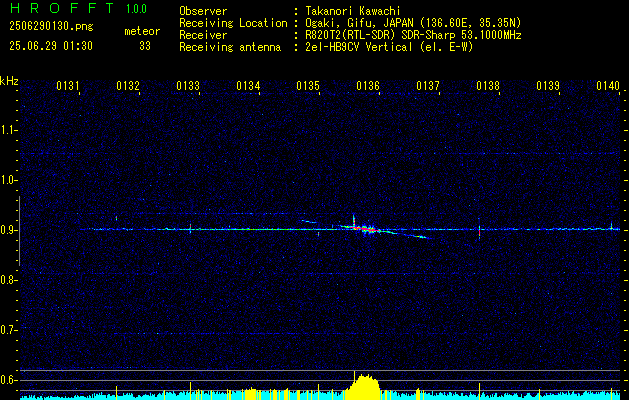This screenshot has width=629, height=400.
Task: Click the Receiver field label
Action: tap(203, 35)
